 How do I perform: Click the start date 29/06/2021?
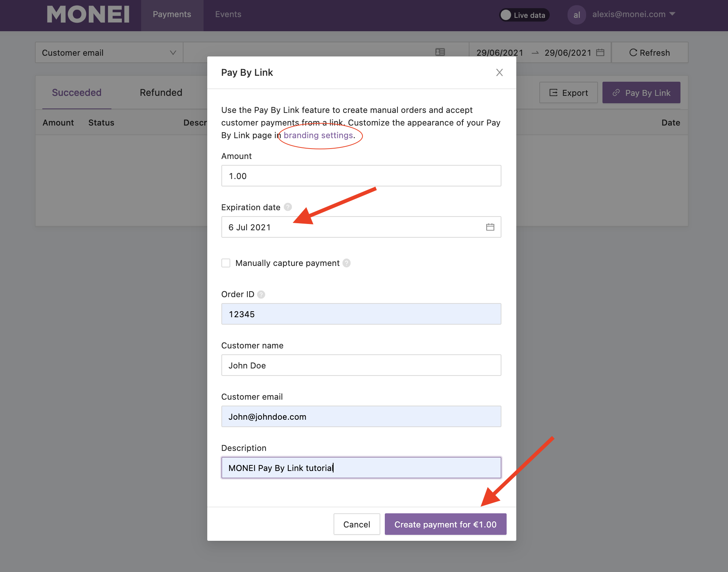(500, 52)
